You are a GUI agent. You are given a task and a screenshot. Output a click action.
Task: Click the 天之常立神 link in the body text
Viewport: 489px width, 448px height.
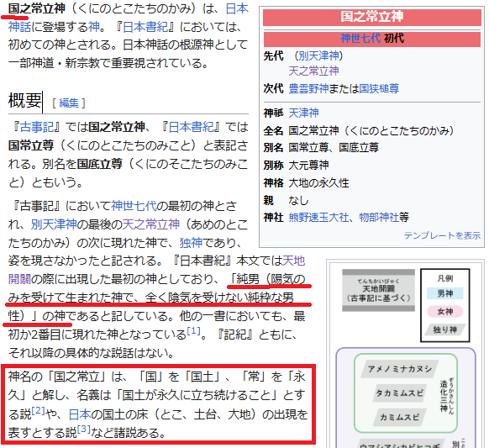(151, 224)
